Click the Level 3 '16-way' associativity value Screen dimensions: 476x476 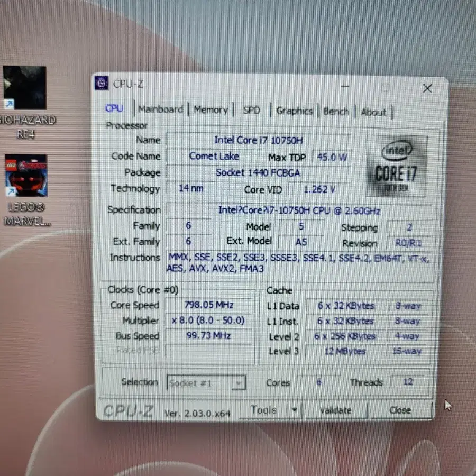click(x=407, y=351)
